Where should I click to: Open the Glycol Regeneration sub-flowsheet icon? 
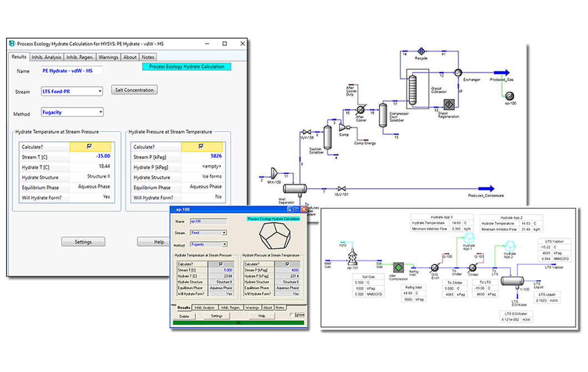449,104
